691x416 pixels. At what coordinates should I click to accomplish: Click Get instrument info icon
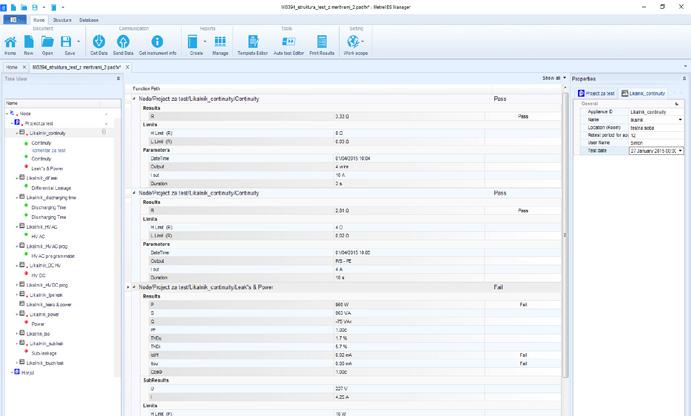[x=157, y=42]
